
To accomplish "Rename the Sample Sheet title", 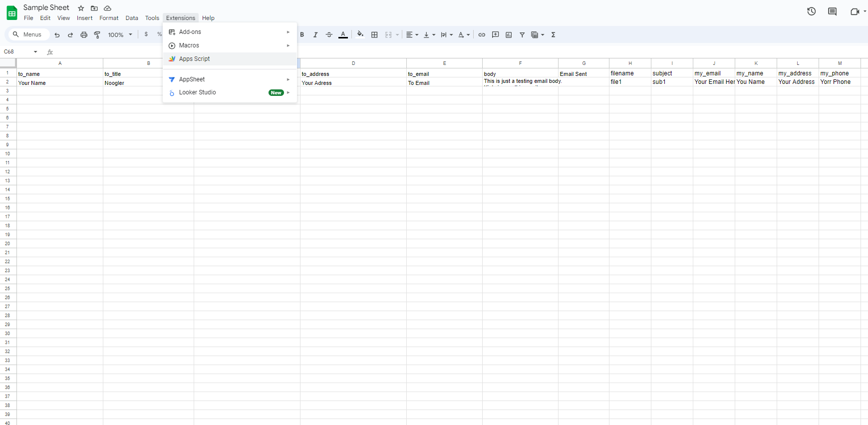I will tap(46, 7).
